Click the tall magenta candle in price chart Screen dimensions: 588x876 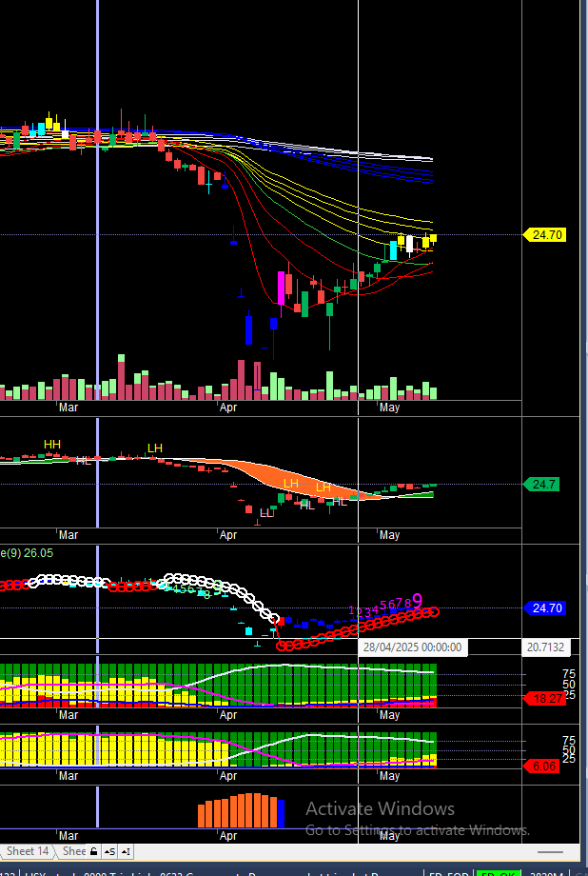pyautogui.click(x=281, y=289)
